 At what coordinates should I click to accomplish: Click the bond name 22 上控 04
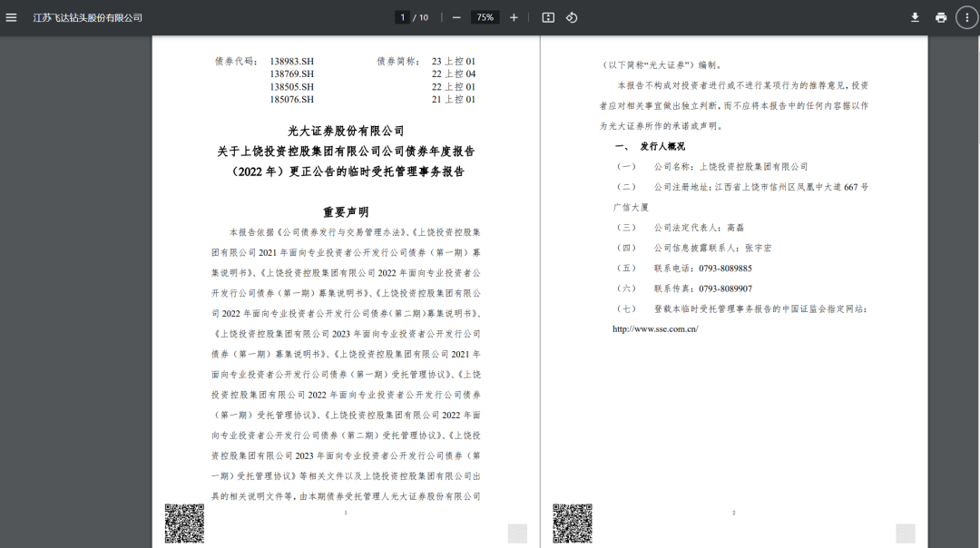454,73
